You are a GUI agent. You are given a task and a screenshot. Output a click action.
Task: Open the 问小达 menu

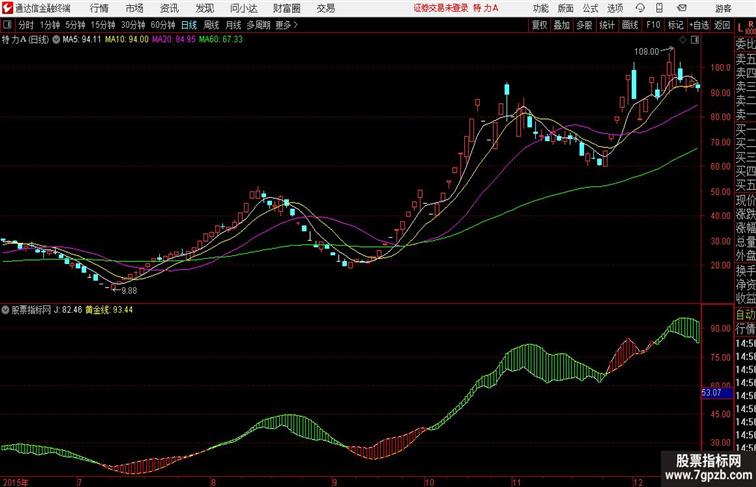(x=243, y=8)
